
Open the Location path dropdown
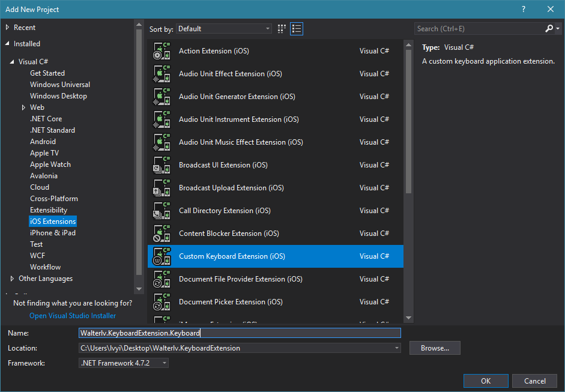tap(396, 348)
